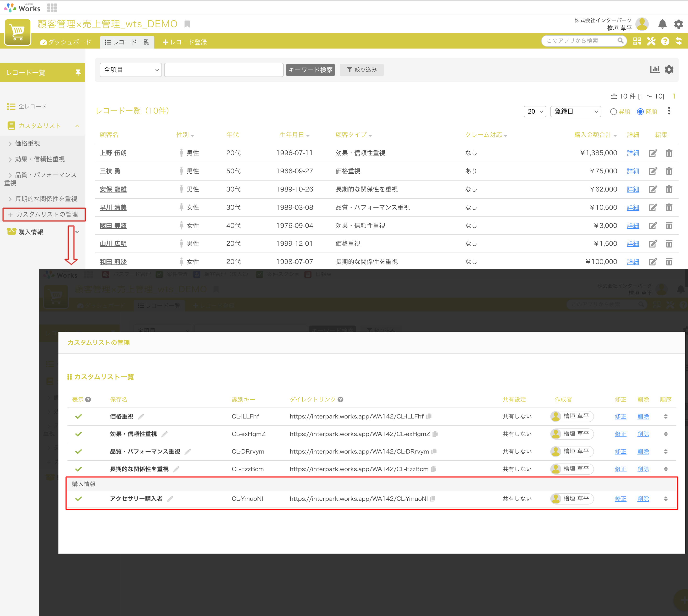Open customer 和田 莉沙 record link
688x616 pixels.
tap(113, 262)
